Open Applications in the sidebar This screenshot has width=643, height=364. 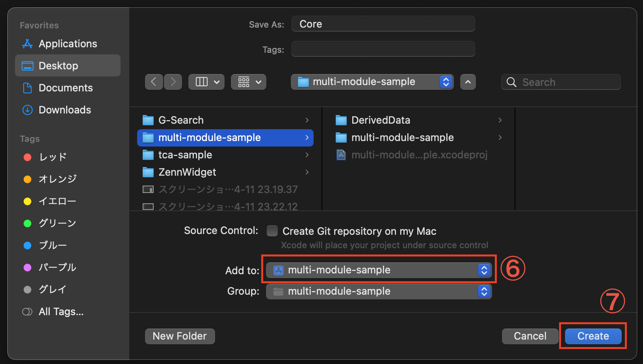tap(68, 44)
